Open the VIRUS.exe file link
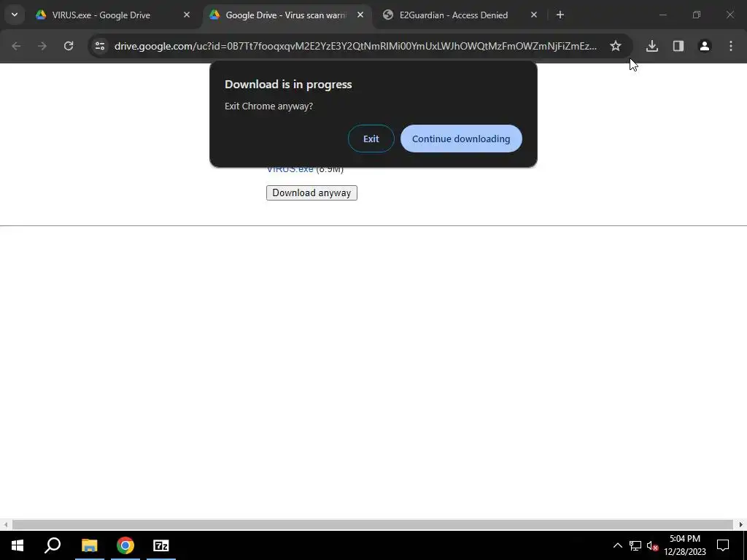This screenshot has height=560, width=747. tap(290, 169)
